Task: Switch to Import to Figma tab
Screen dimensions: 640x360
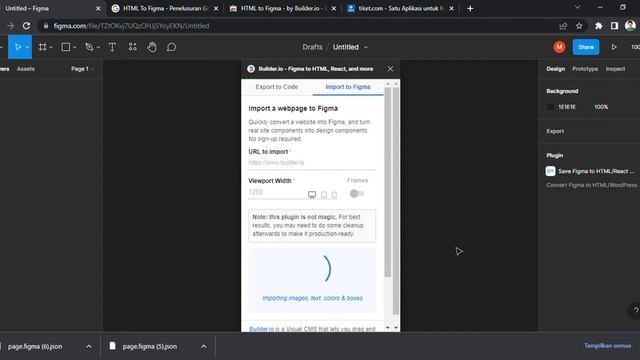Action: [348, 87]
